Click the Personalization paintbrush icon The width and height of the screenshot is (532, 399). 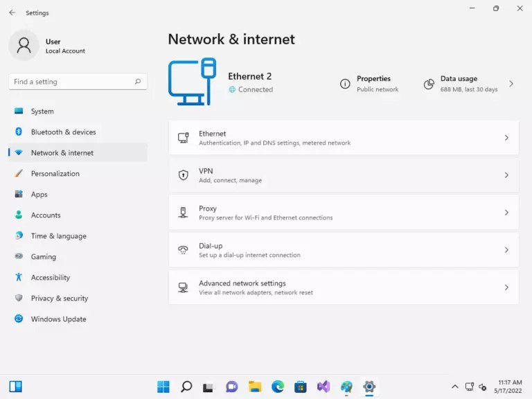click(x=19, y=173)
